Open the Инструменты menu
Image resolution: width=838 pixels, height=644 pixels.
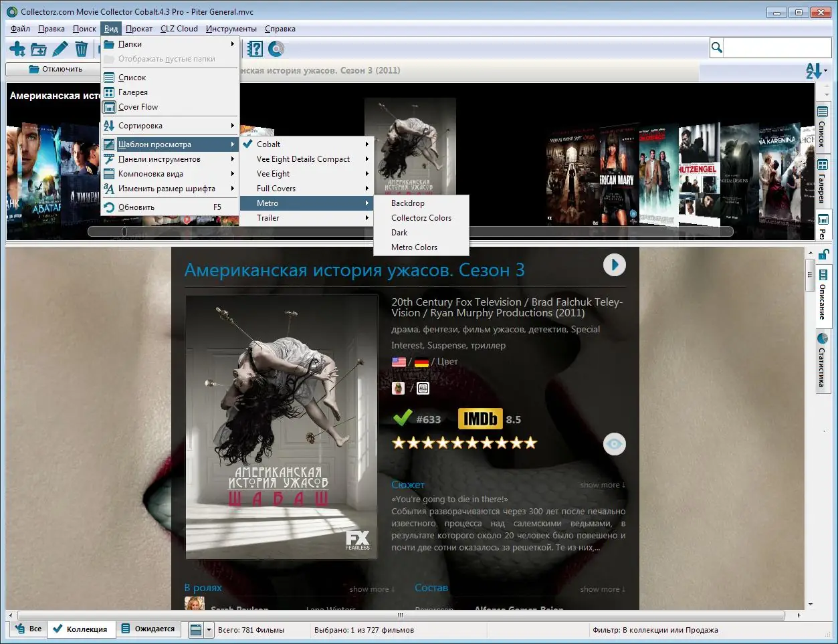tap(231, 29)
